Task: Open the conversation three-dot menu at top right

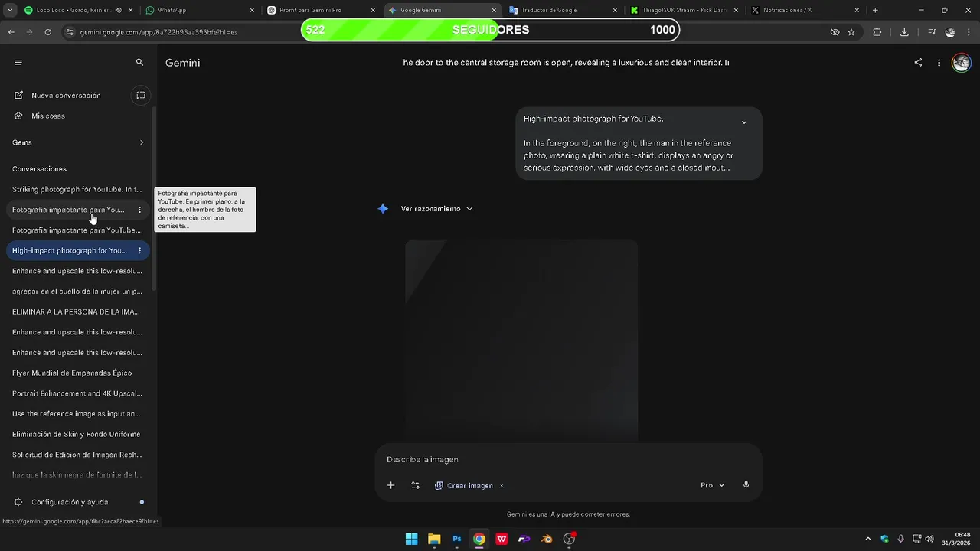Action: [x=939, y=63]
